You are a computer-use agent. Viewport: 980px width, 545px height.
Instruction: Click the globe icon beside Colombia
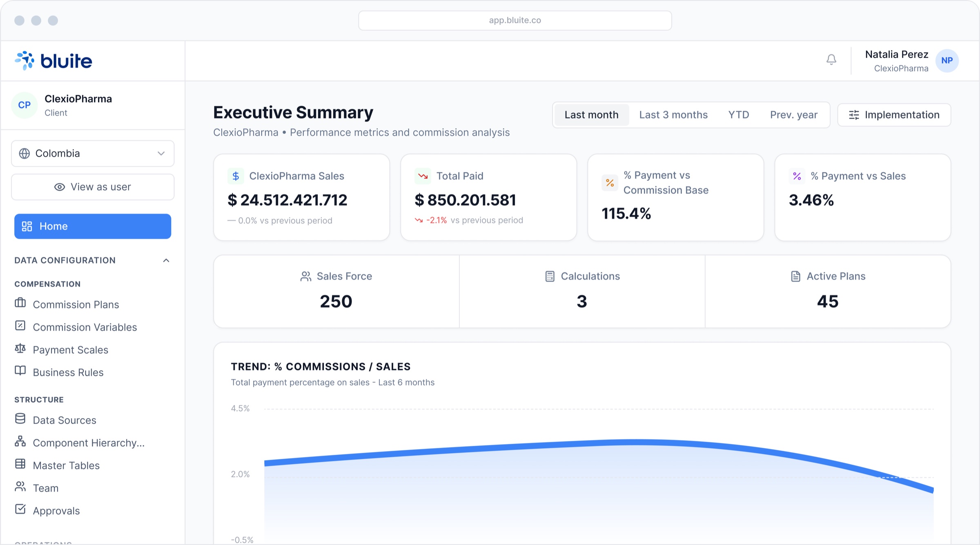tap(24, 153)
